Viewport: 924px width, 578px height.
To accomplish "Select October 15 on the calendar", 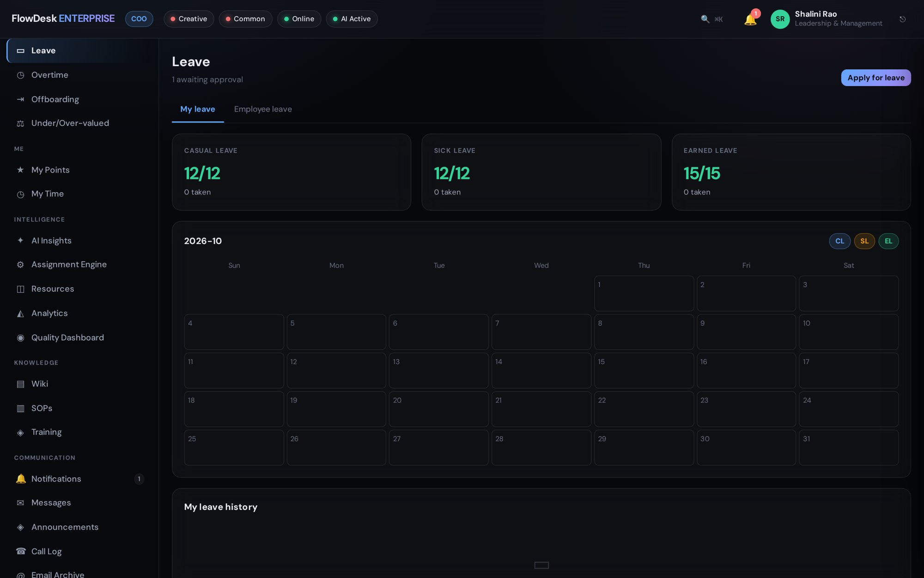I will [x=644, y=371].
